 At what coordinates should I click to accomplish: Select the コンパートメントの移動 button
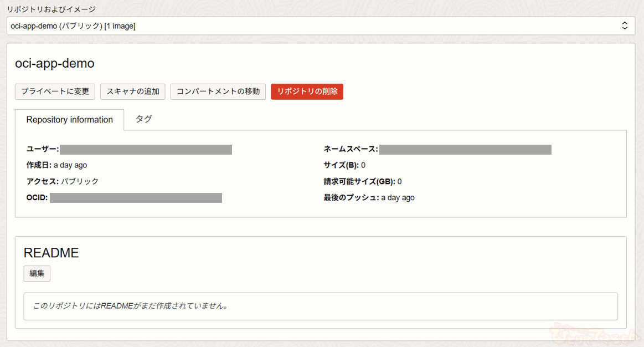[x=218, y=91]
